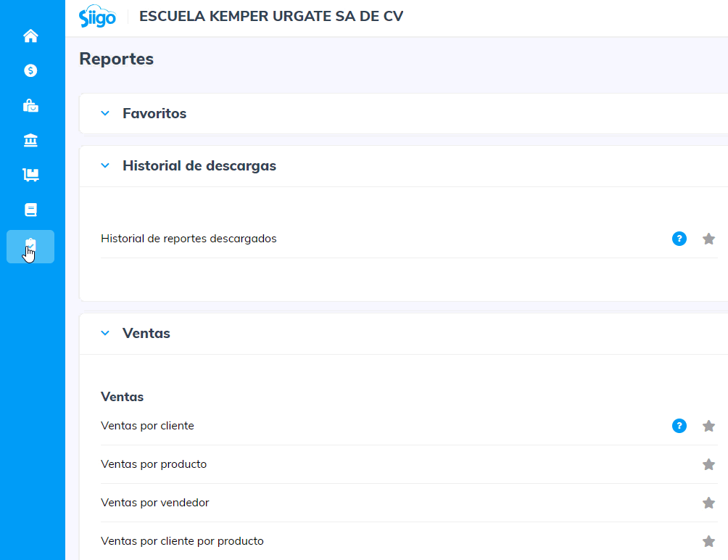The width and height of the screenshot is (728, 560).
Task: Click the dollar sign sales icon
Action: 30,70
